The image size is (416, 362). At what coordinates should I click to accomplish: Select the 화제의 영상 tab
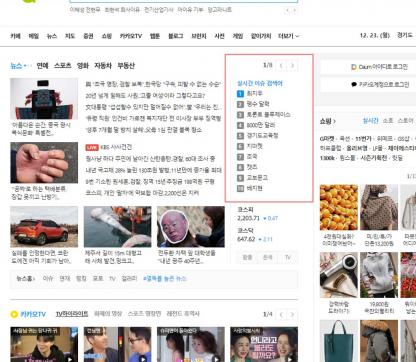(108, 314)
